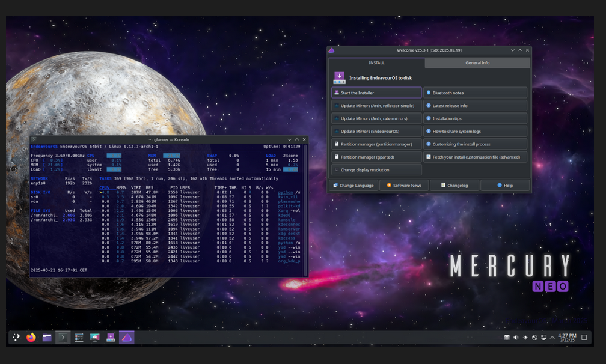
Task: Open Partition manager (gparted)
Action: (376, 157)
